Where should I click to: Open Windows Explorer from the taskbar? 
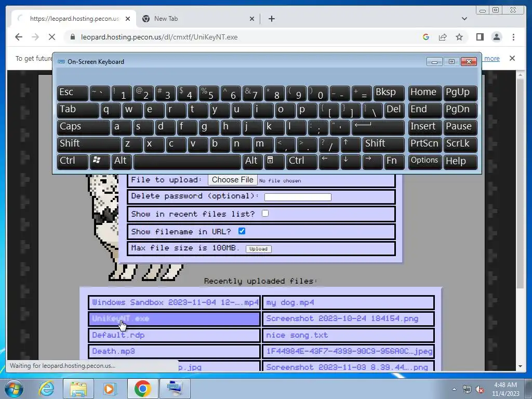pos(78,389)
